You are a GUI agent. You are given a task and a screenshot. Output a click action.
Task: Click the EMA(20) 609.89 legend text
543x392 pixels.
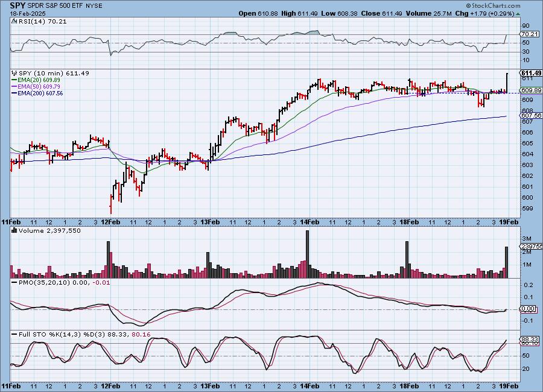[x=39, y=80]
